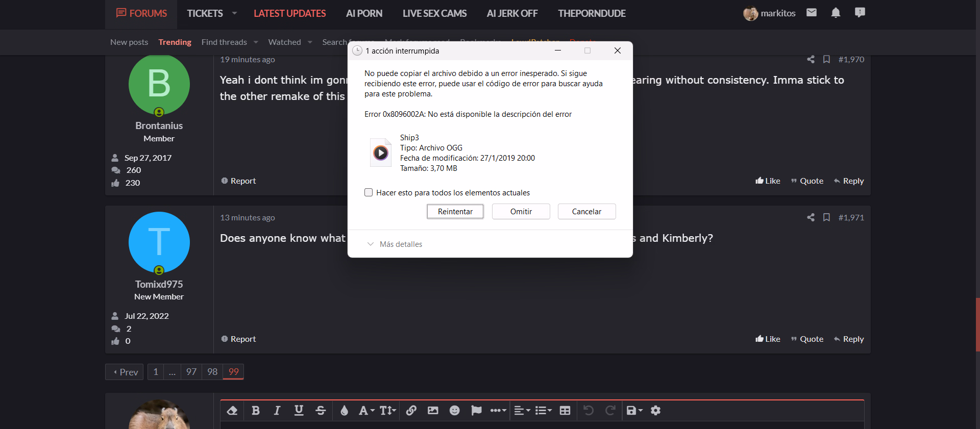
Task: Open the text alignment dropdown
Action: (522, 411)
